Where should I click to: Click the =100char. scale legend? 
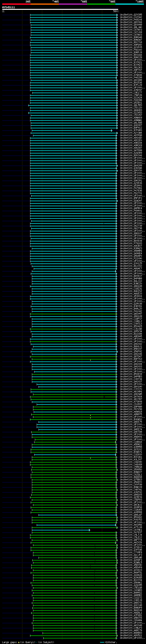point(108,642)
